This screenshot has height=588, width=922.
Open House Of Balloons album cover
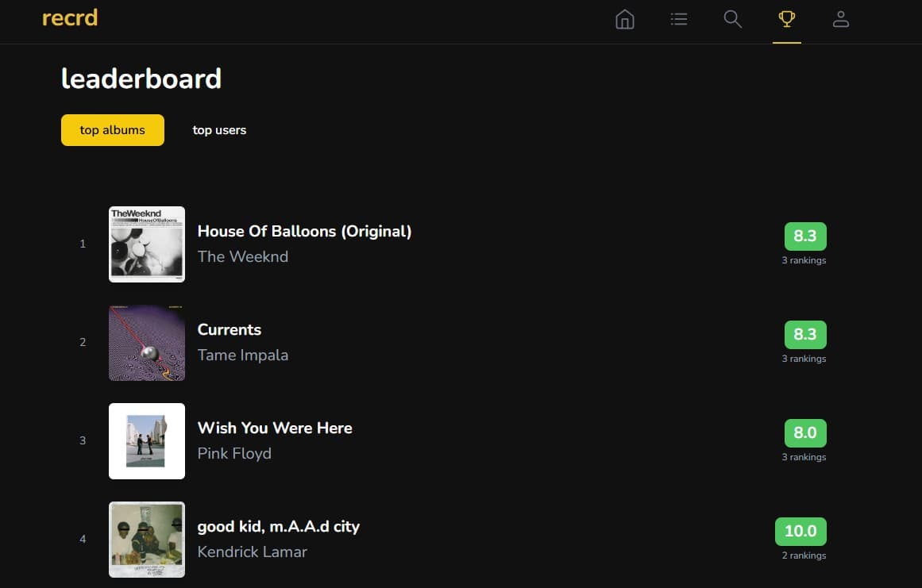pyautogui.click(x=147, y=244)
